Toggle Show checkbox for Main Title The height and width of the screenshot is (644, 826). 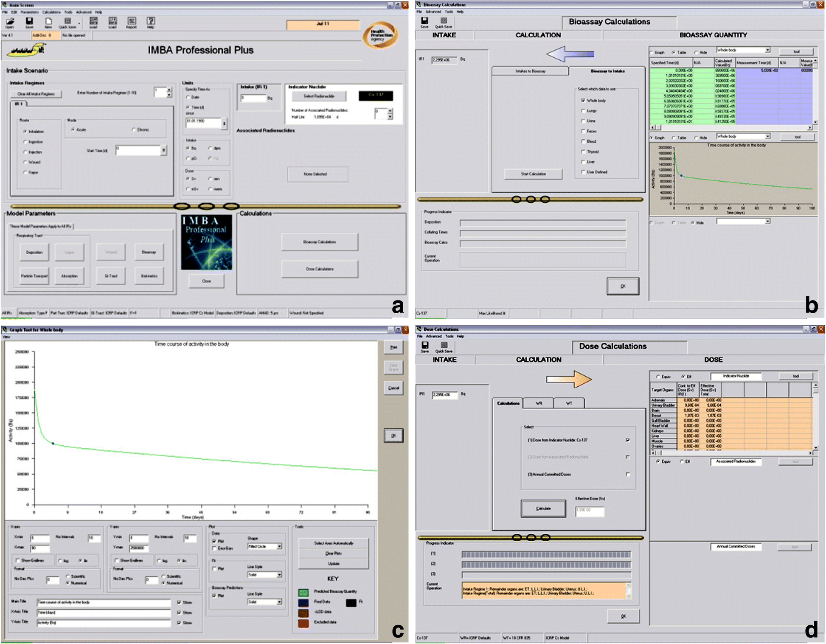179,602
